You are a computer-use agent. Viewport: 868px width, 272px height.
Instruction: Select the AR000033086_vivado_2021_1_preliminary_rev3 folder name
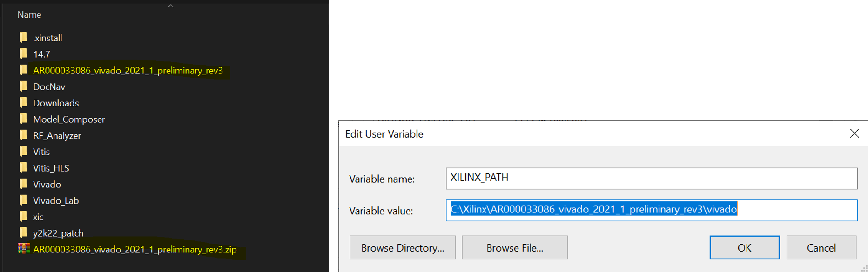(128, 71)
